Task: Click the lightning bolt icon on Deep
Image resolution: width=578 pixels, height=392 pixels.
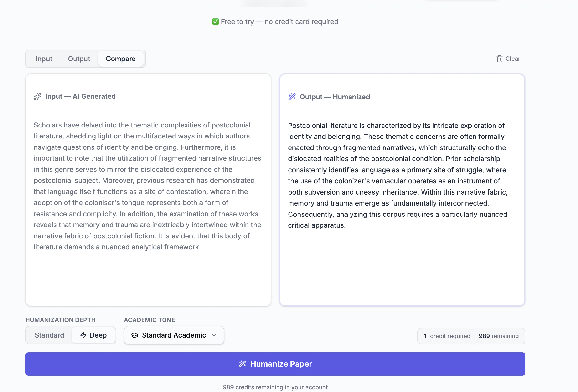Action: [x=83, y=335]
